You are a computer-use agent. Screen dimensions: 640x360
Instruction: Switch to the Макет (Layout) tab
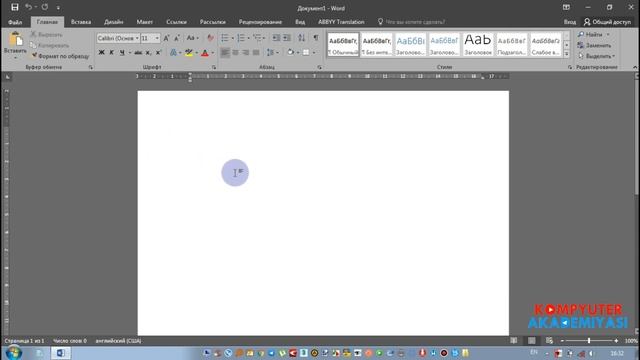[x=144, y=22]
